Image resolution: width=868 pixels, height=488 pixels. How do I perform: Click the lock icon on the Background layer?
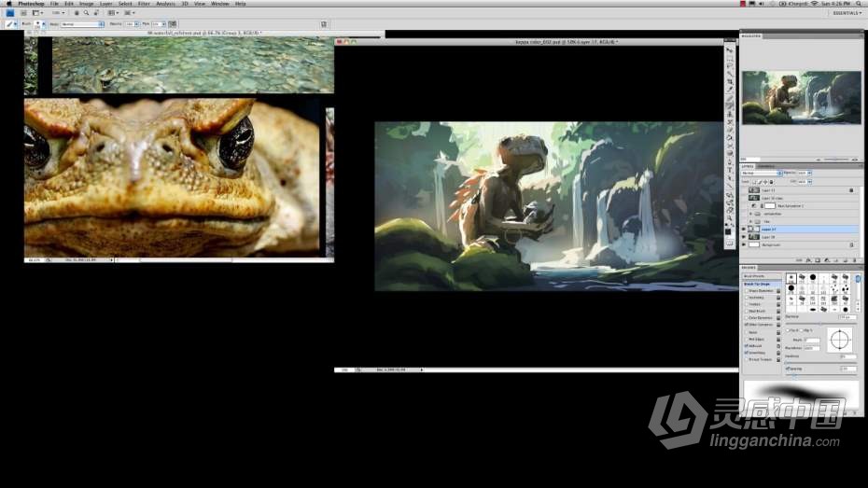click(x=851, y=244)
